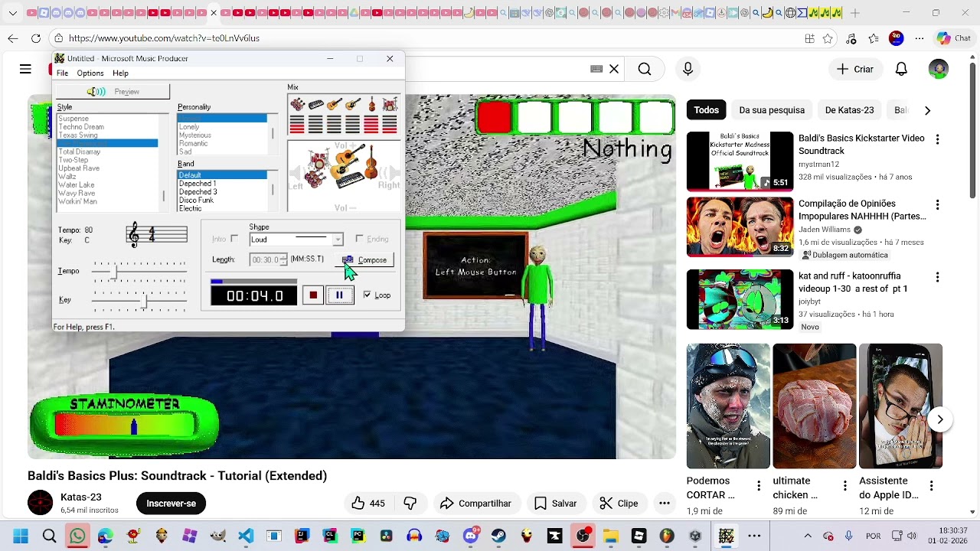Click the Salvar button
Screen dimensions: 980x551
556,503
